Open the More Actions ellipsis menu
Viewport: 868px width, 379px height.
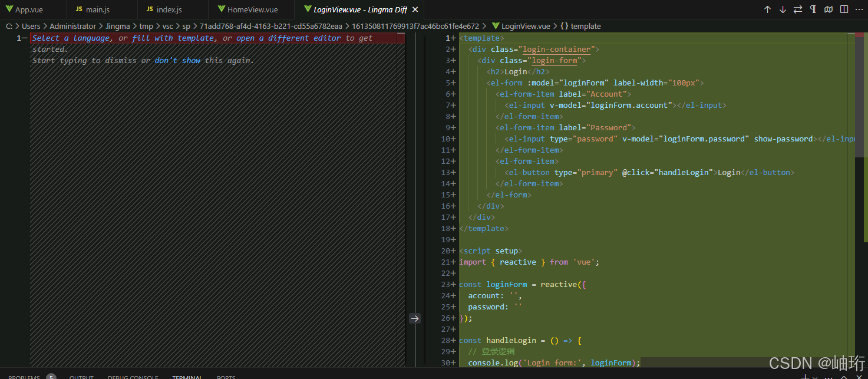coord(859,9)
